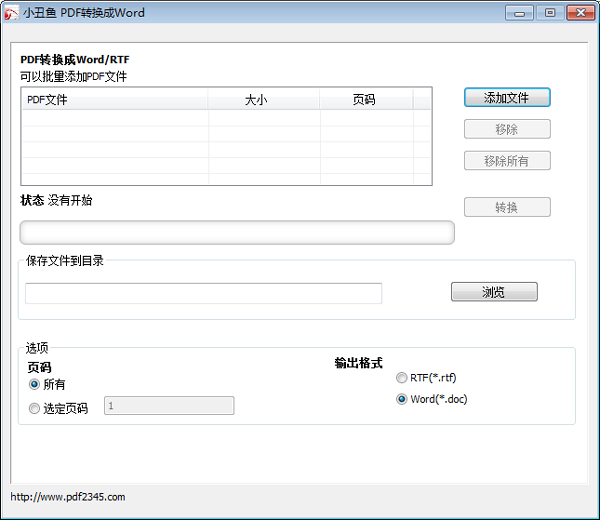
Task: Click the 移除所有 button
Action: pyautogui.click(x=507, y=161)
